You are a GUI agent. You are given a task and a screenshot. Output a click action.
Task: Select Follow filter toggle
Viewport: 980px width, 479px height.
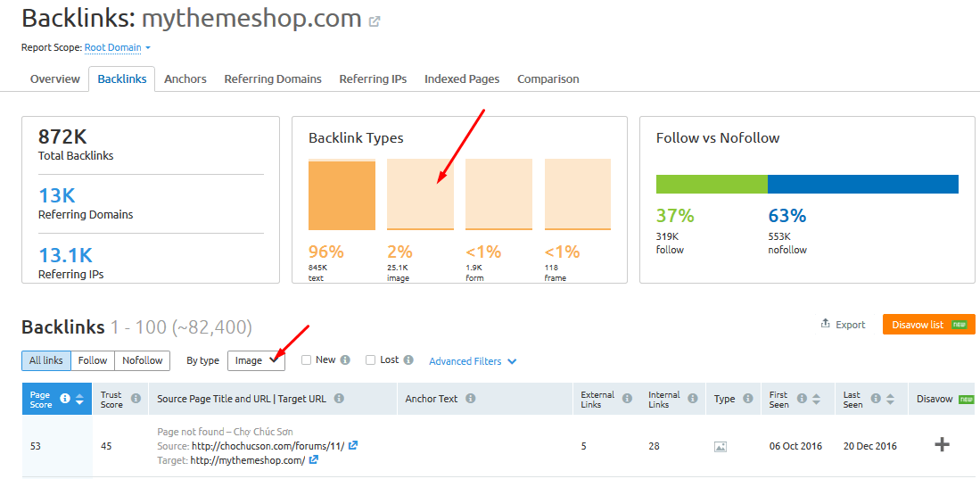[x=93, y=361]
